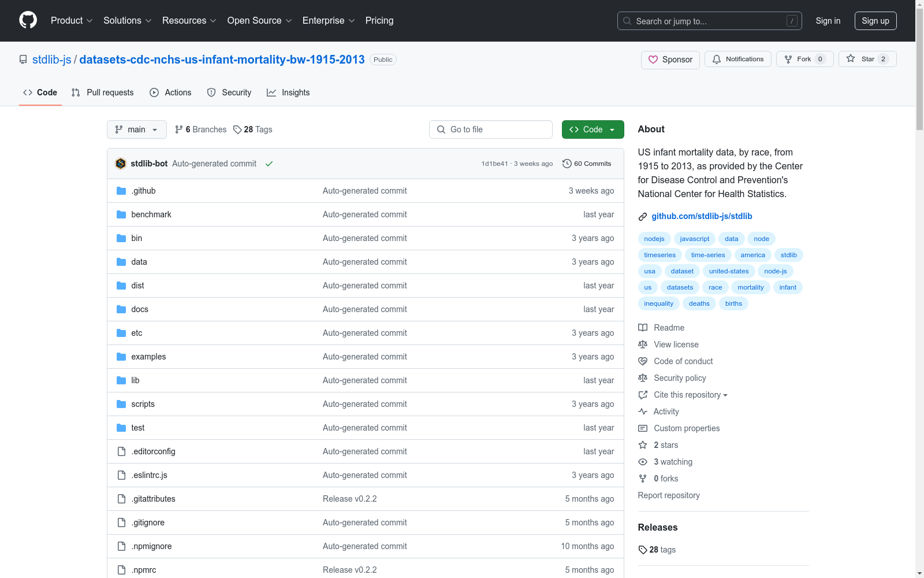The height and width of the screenshot is (578, 924).
Task: Open the examples folder
Action: (148, 357)
